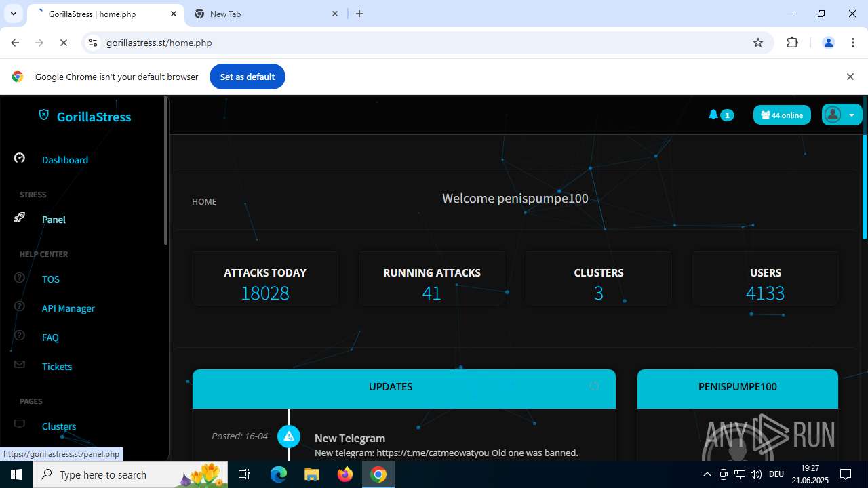
Task: Click the question icon beside FAQ
Action: tap(20, 335)
